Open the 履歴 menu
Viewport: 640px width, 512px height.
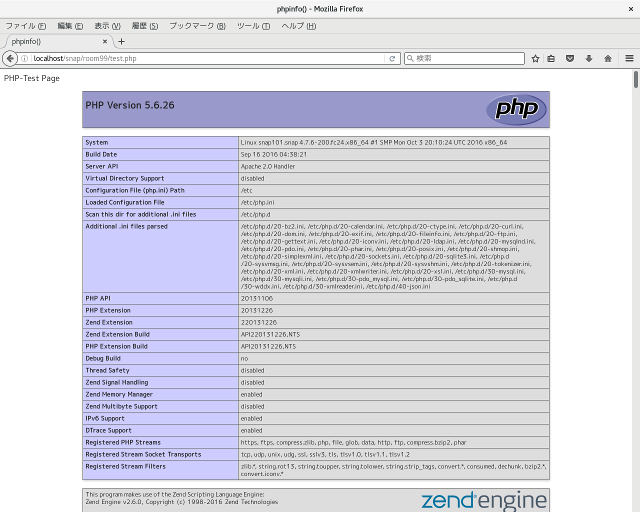(x=144, y=26)
